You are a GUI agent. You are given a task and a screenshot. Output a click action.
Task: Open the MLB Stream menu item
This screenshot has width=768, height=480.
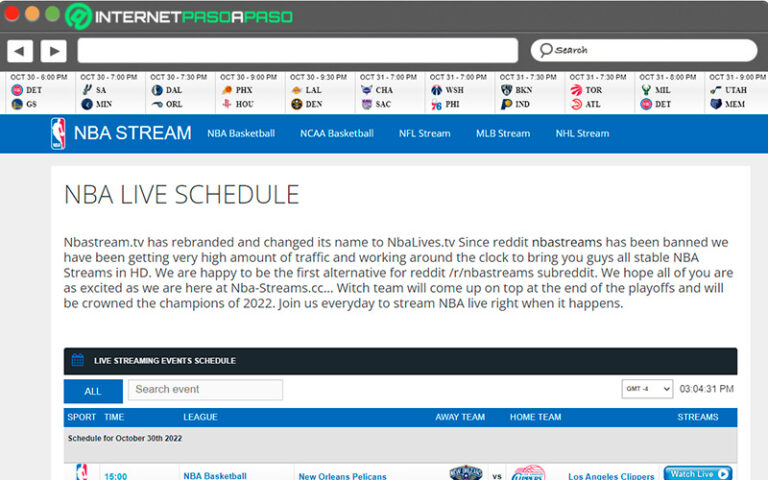(x=503, y=133)
